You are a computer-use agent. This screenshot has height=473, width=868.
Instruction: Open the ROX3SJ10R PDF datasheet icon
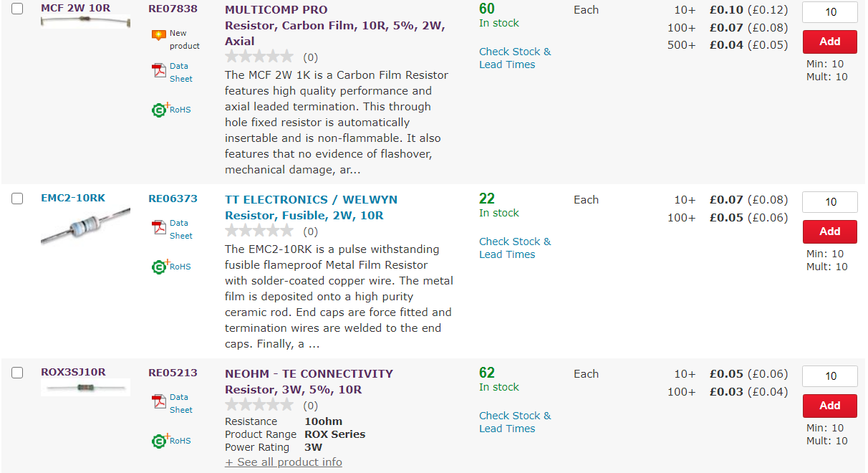click(x=158, y=401)
